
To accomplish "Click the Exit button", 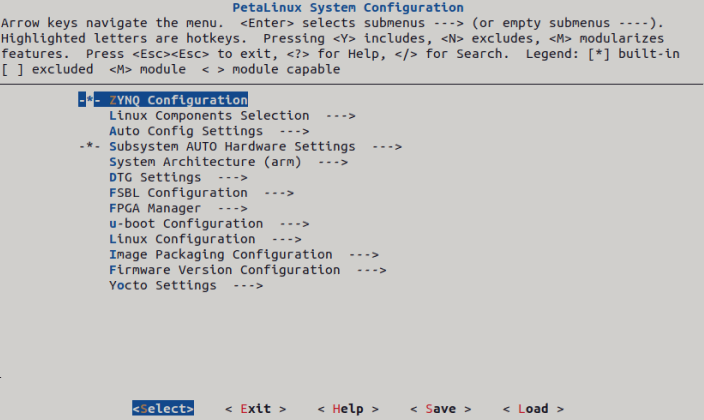I will pyautogui.click(x=255, y=409).
